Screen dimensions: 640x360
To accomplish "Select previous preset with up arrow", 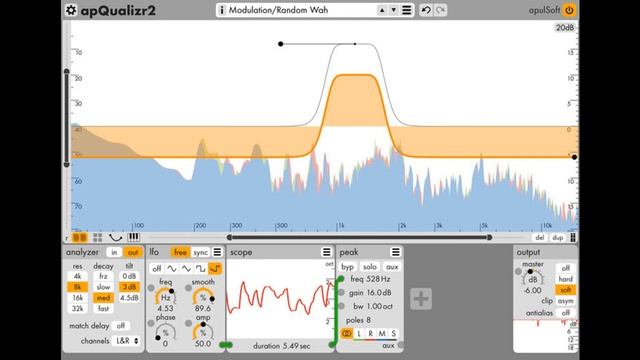I will click(x=382, y=10).
